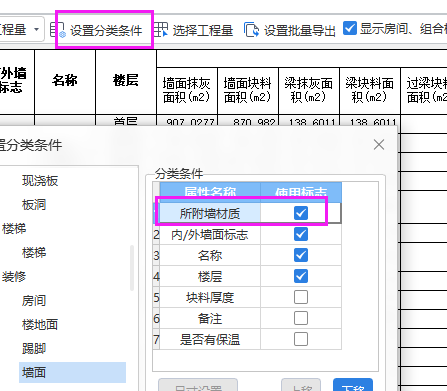Click the 梁抹灰面积(m2) column header
Screen dimensions: 447x391
[x=309, y=91]
